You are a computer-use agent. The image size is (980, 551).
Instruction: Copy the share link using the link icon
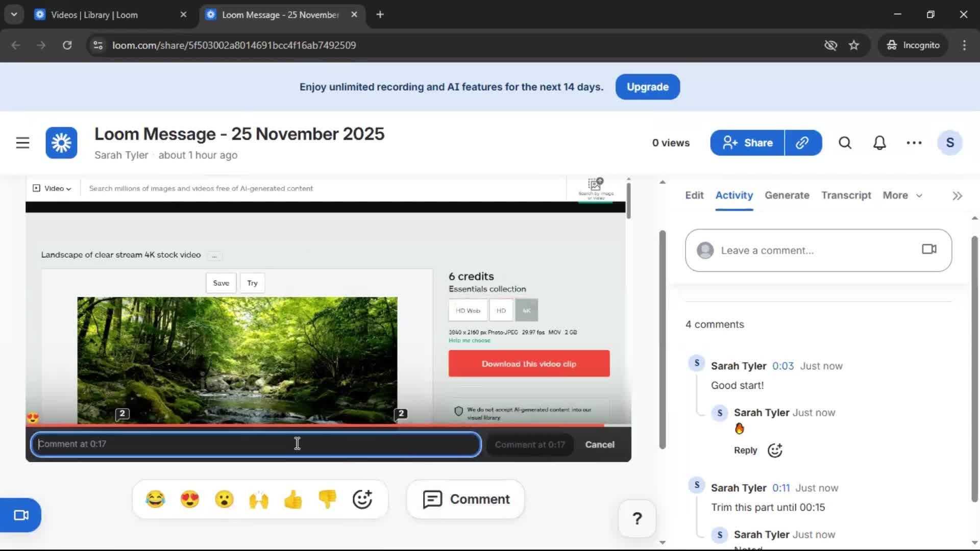pyautogui.click(x=802, y=143)
